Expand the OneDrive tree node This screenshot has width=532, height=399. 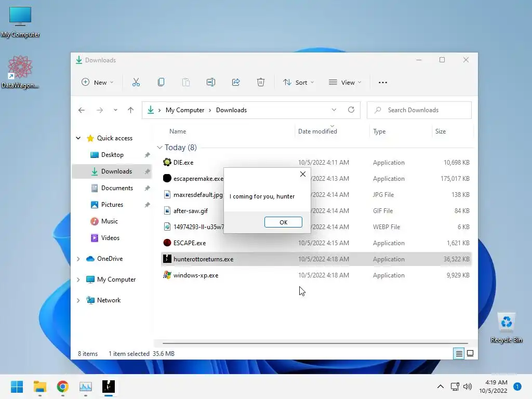78,259
